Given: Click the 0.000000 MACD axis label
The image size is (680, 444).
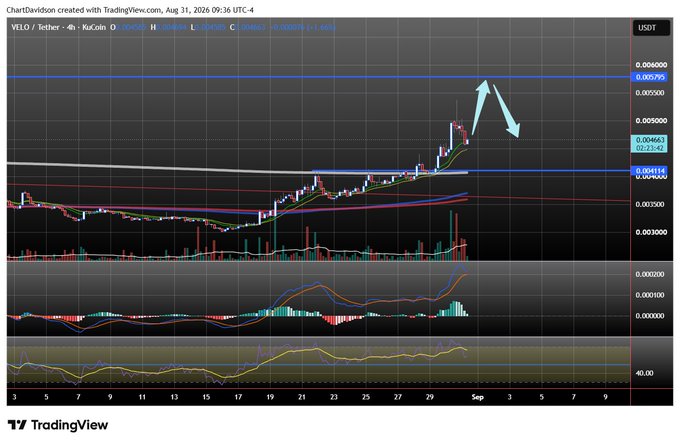Looking at the screenshot, I should click(x=650, y=316).
